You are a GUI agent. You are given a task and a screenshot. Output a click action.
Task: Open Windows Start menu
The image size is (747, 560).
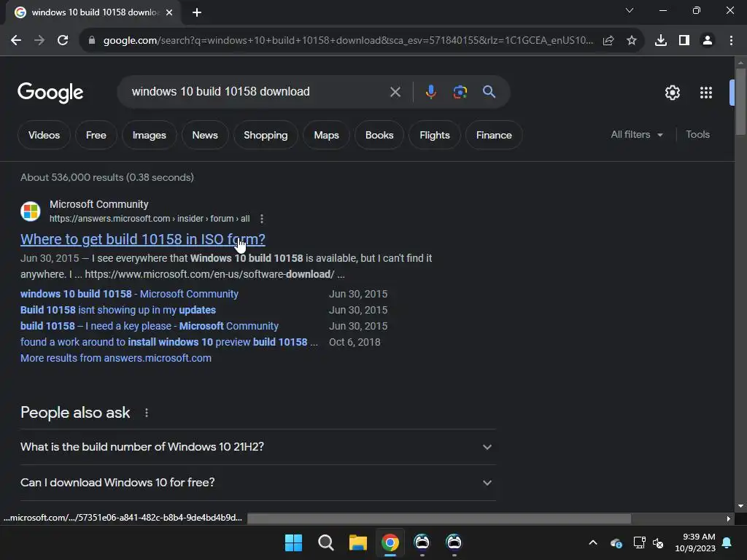(293, 542)
